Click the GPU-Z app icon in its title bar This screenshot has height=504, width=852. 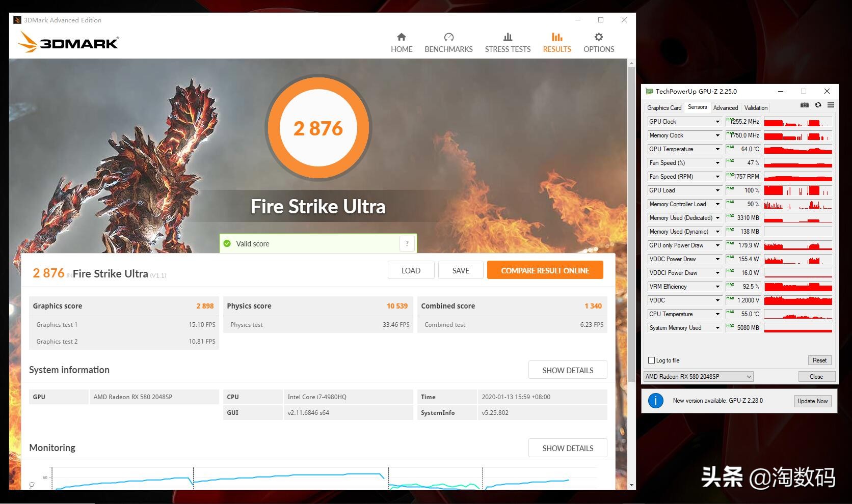click(649, 91)
